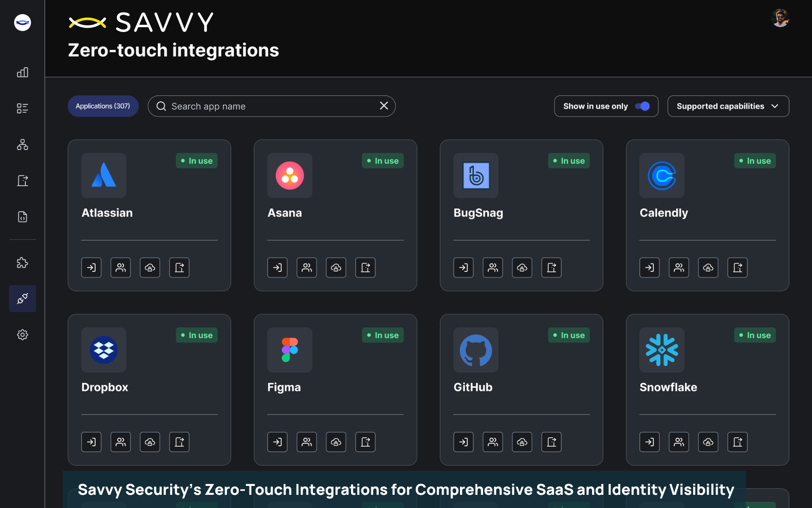Image resolution: width=812 pixels, height=508 pixels.
Task: Open the Asana app logo
Action: pos(290,175)
